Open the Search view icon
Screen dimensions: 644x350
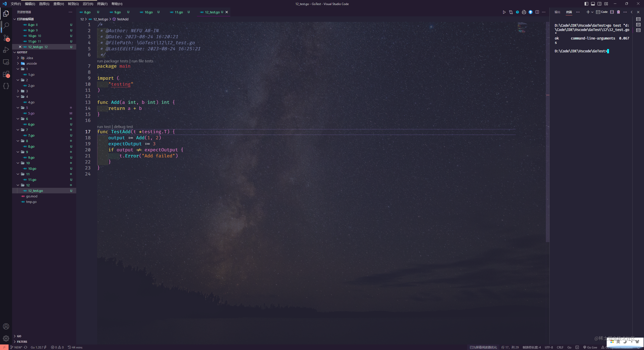pos(6,25)
